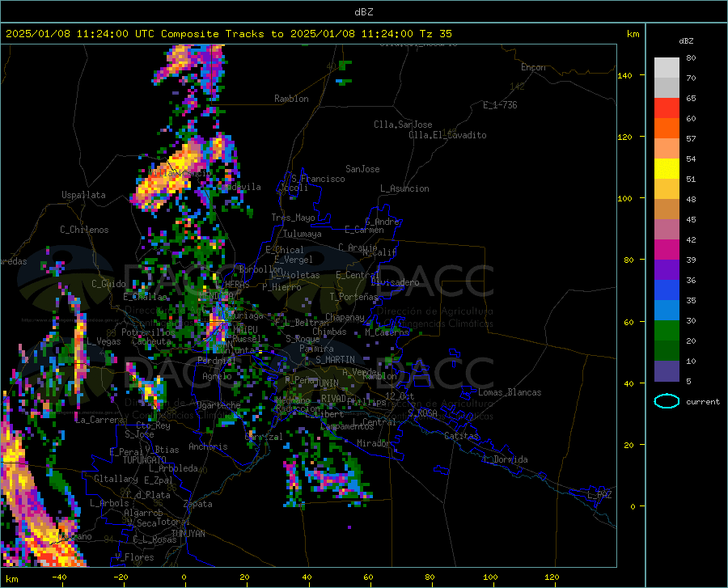Image resolution: width=728 pixels, height=588 pixels.
Task: Click the 'Potrerillos' map label
Action: tap(148, 332)
